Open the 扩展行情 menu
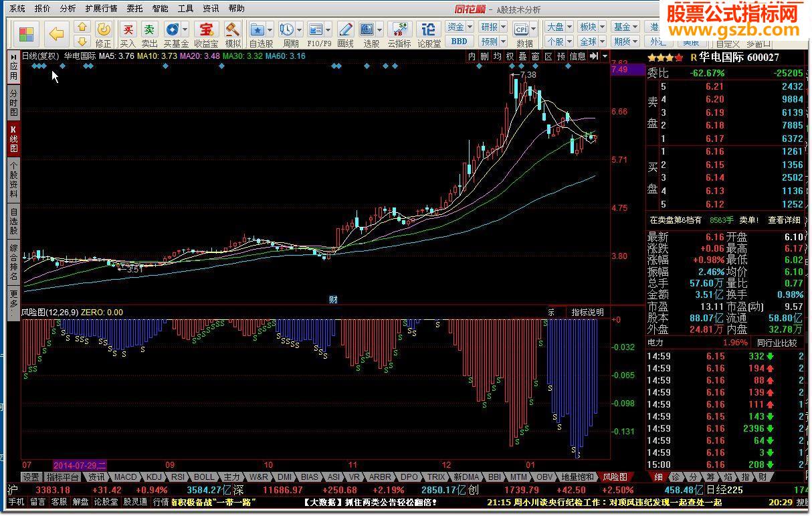The width and height of the screenshot is (812, 516). tap(101, 9)
